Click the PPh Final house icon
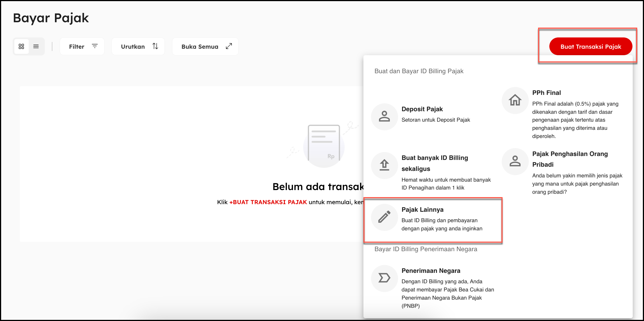 coord(515,100)
